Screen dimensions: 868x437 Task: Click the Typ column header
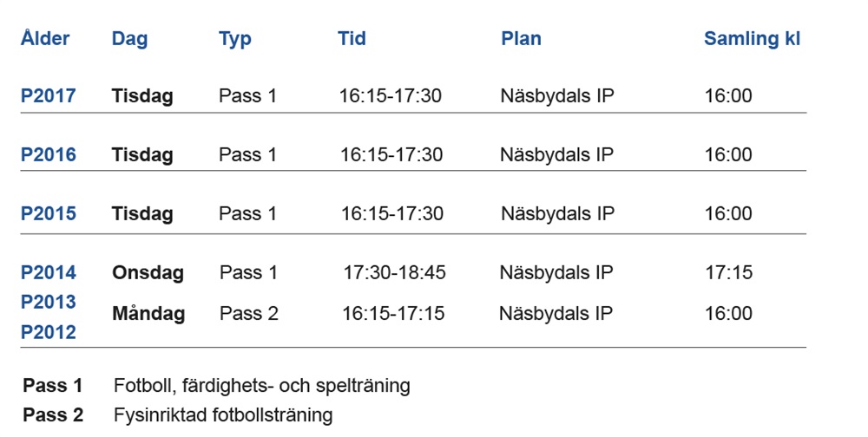coord(235,39)
